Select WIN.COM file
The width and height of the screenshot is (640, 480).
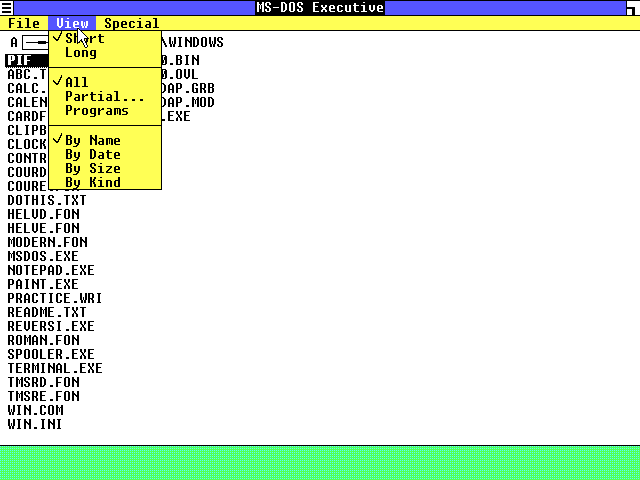click(x=35, y=410)
